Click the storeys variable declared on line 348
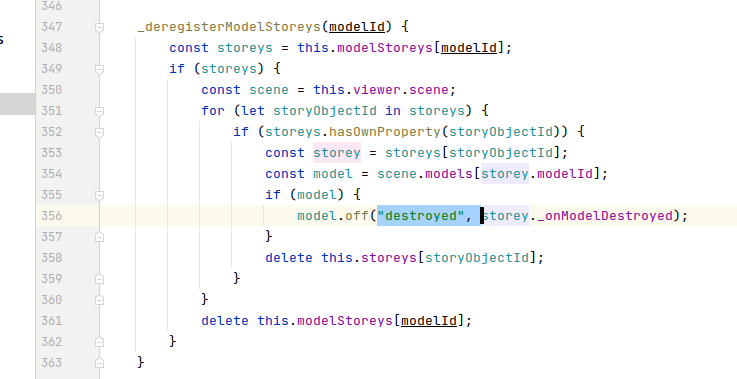Image resolution: width=737 pixels, height=379 pixels. tap(245, 48)
